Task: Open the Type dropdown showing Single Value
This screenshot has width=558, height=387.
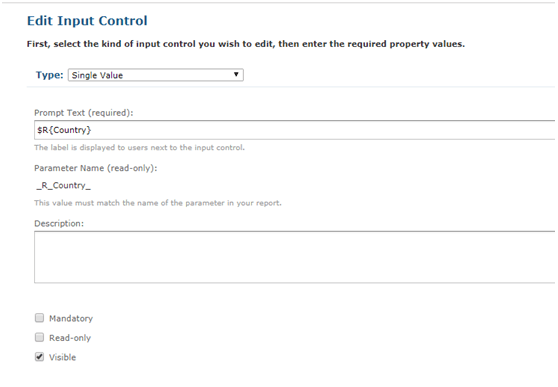Action: (156, 75)
